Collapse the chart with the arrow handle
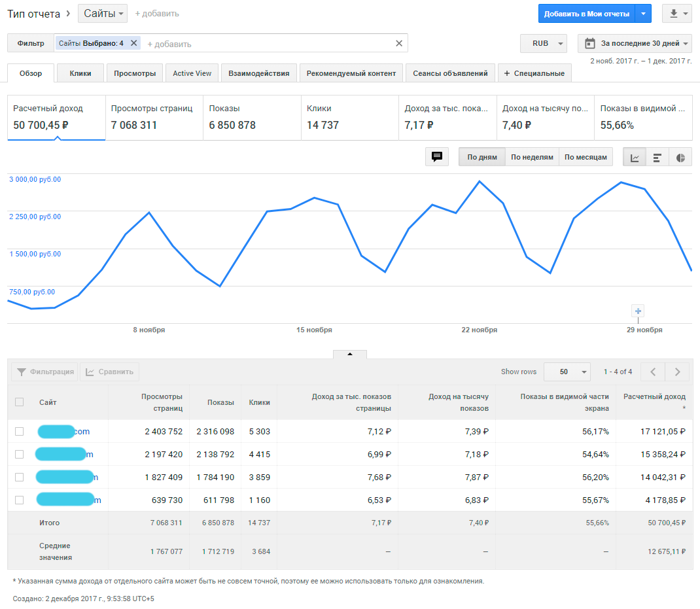700x609 pixels. click(349, 354)
